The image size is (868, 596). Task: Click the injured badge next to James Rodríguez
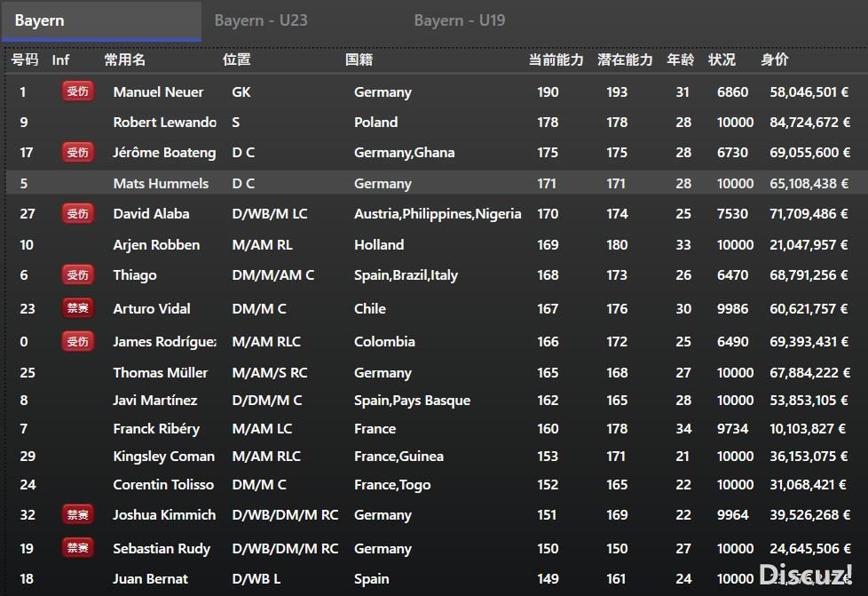[77, 341]
